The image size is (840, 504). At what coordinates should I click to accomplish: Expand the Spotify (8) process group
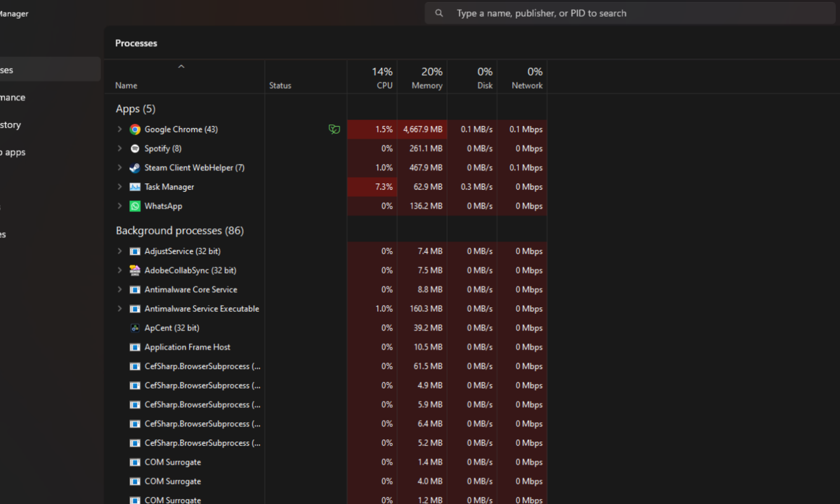coord(119,149)
